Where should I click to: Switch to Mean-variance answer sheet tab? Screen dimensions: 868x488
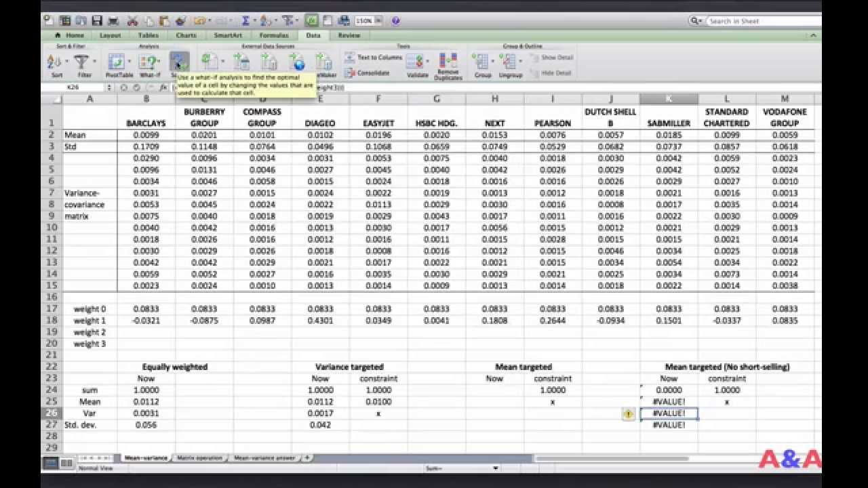point(264,458)
